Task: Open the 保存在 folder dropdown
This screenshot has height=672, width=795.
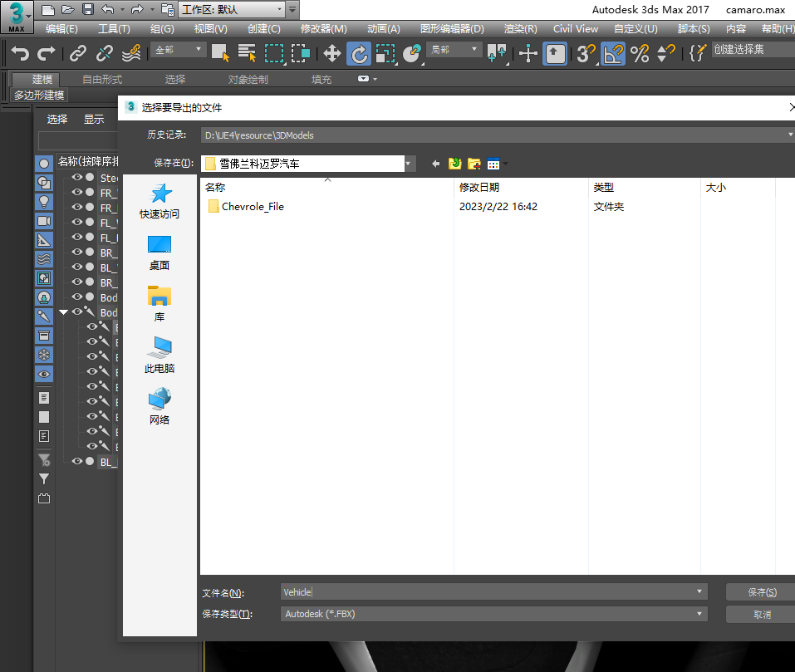Action: pos(408,164)
